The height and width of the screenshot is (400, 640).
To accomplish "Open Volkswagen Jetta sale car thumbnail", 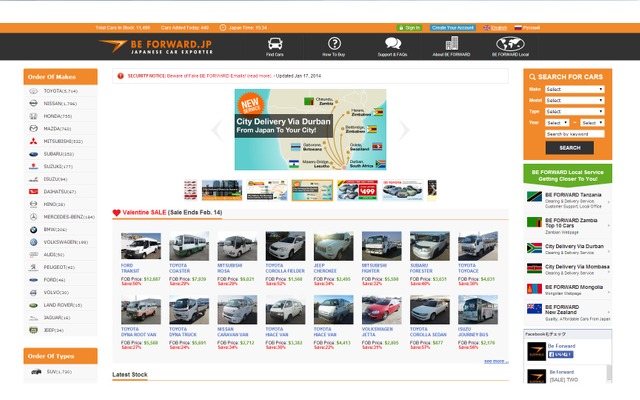I will [x=382, y=310].
